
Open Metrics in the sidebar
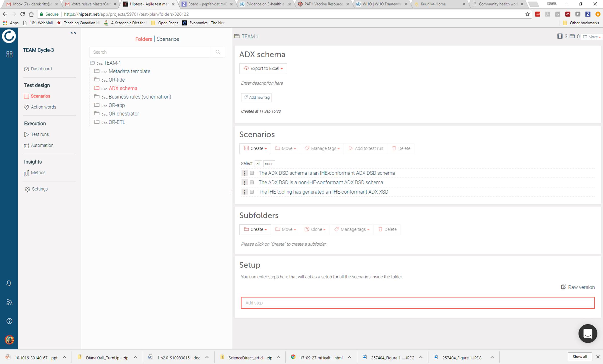(35, 173)
